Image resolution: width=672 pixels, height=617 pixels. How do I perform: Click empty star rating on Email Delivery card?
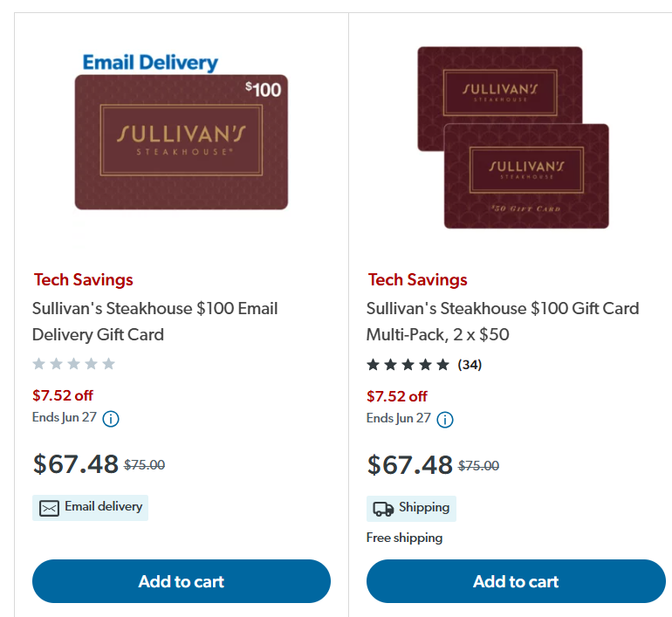[x=73, y=364]
